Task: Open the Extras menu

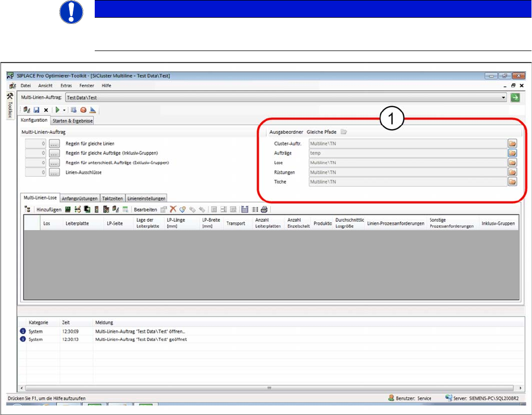Action: [66, 85]
